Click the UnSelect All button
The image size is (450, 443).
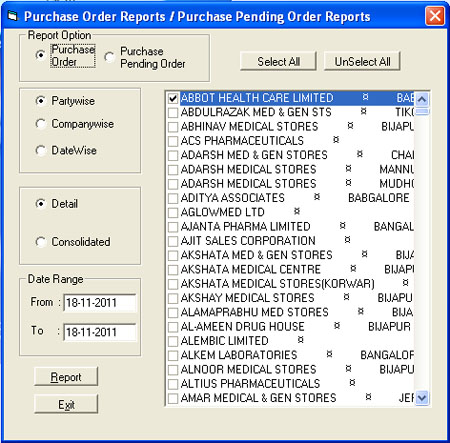click(x=362, y=61)
